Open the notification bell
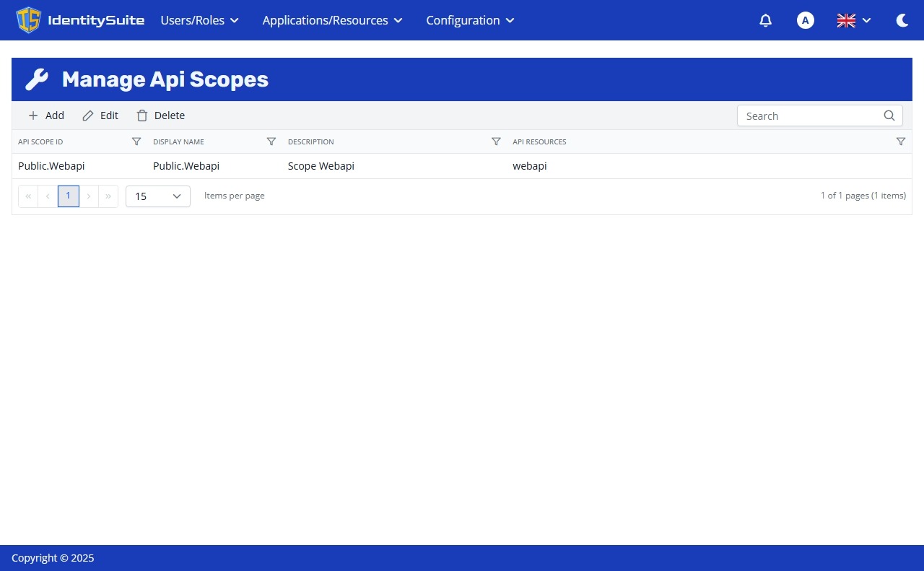 click(765, 20)
